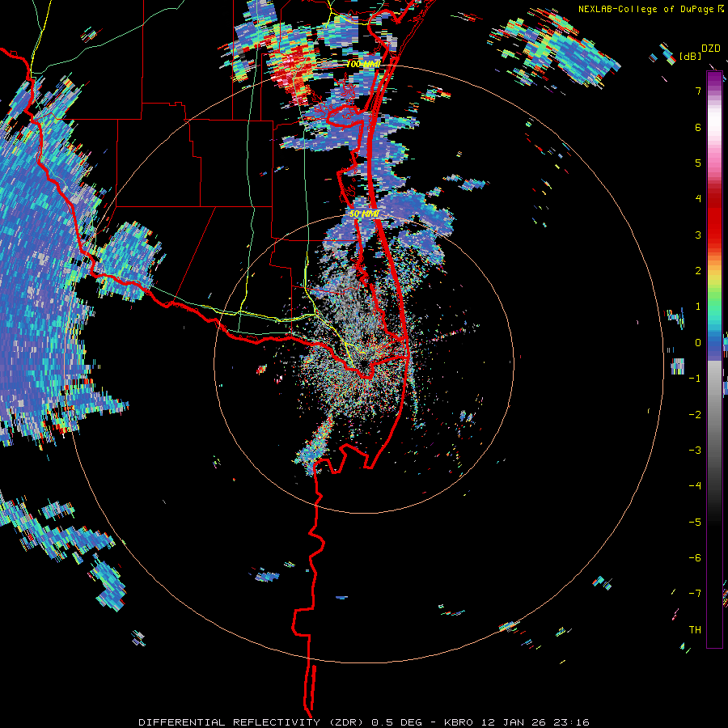This screenshot has width=728, height=728.
Task: Click the 100 NMI range ring label
Action: tap(363, 64)
